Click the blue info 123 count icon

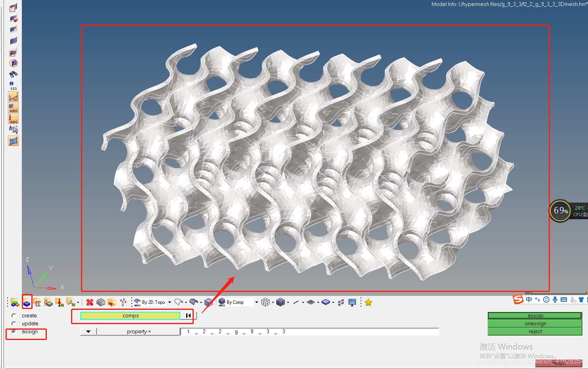coord(13,85)
